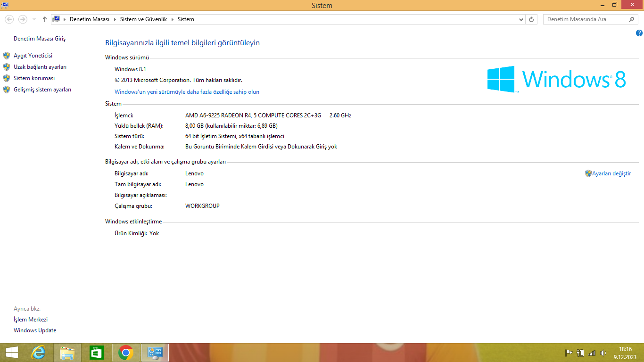Click Ayarları değiştir
The height and width of the screenshot is (362, 644).
coord(611,173)
